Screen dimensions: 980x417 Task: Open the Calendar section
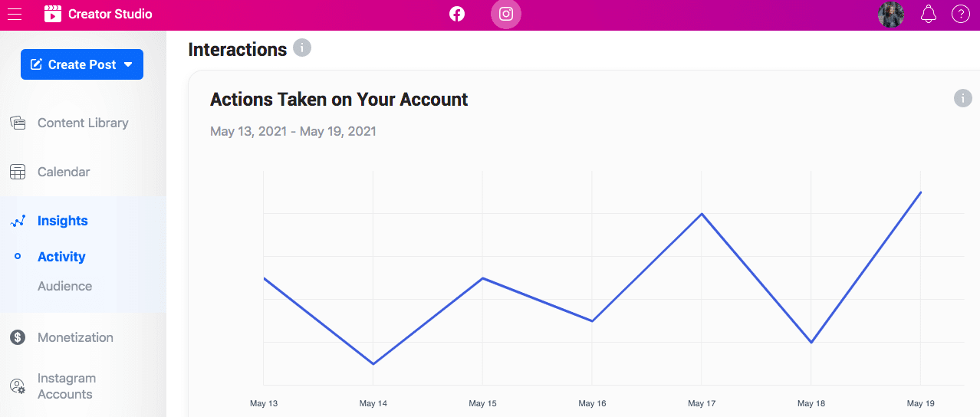coord(64,172)
